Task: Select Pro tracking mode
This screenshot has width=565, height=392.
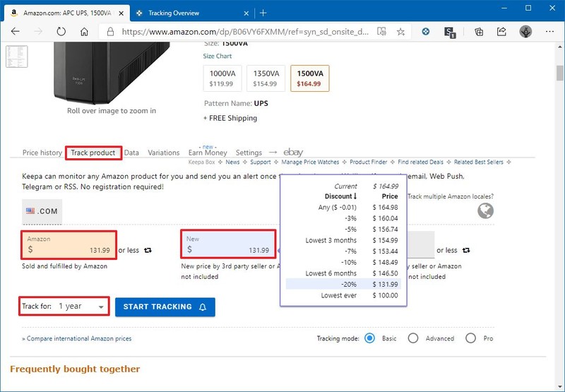Action: click(470, 338)
